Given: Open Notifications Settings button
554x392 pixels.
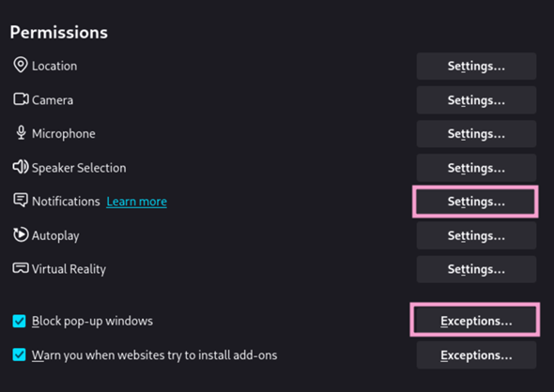Looking at the screenshot, I should coord(475,202).
